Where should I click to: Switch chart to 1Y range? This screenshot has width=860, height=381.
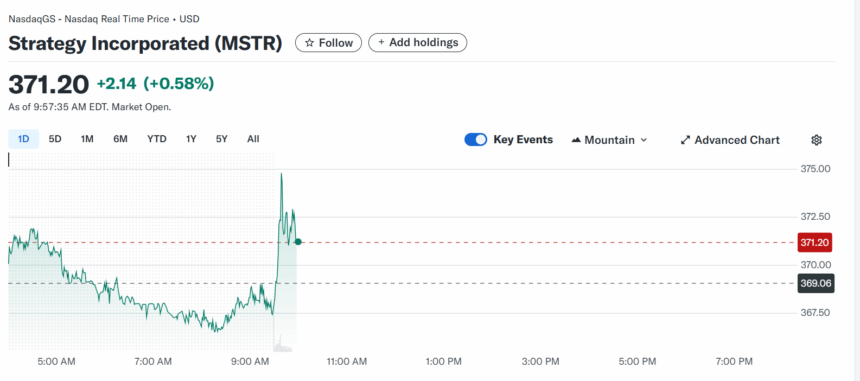point(191,139)
